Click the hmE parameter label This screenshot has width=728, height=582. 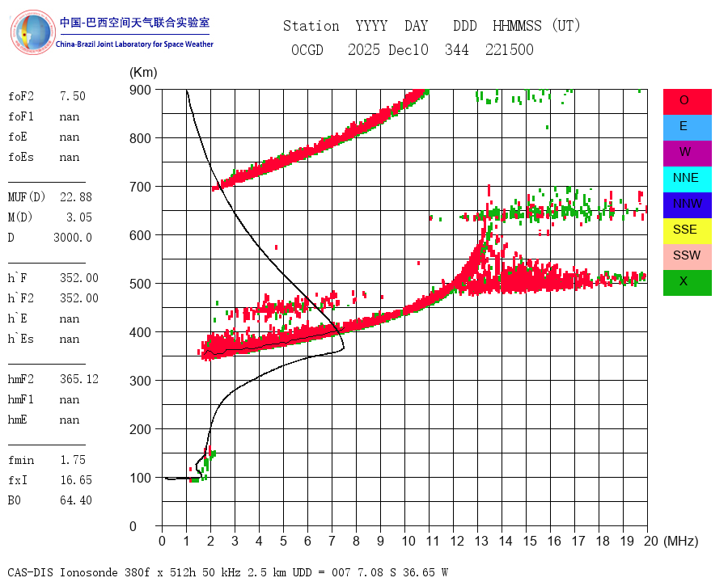point(18,420)
